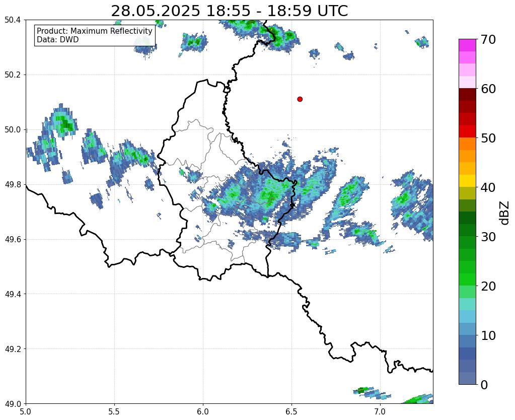Click the dark red swatch just below 60 dBZ
The width and height of the screenshot is (515, 420).
tap(467, 95)
